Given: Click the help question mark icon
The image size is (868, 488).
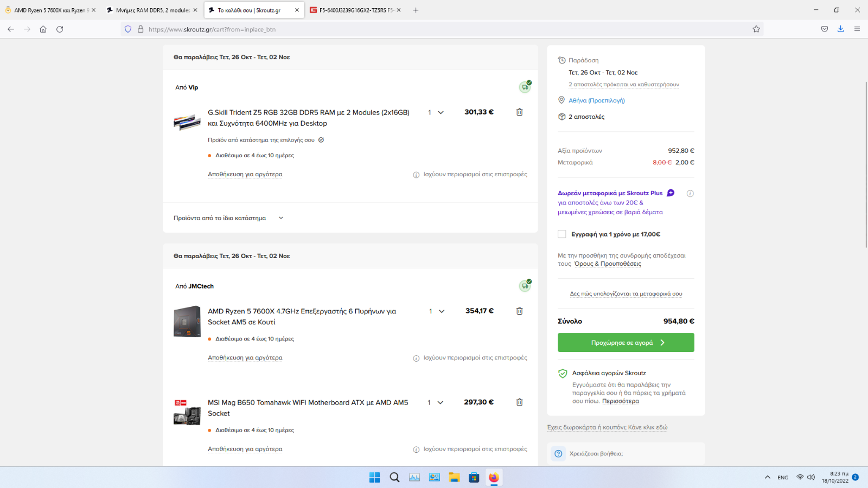Looking at the screenshot, I should click(x=558, y=454).
